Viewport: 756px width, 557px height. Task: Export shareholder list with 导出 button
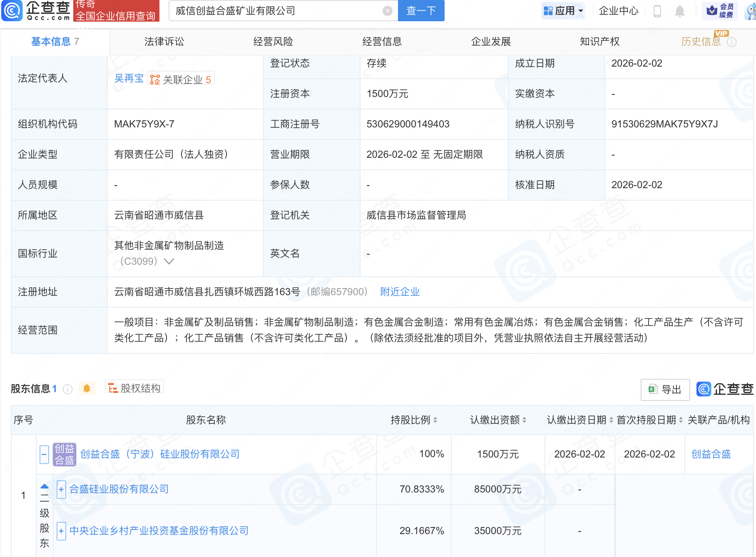[665, 390]
